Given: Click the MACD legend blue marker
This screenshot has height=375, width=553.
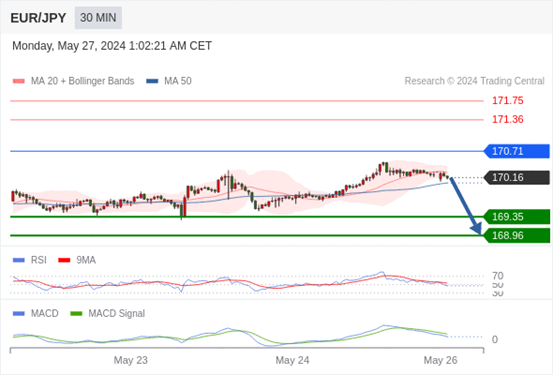Looking at the screenshot, I should [19, 313].
